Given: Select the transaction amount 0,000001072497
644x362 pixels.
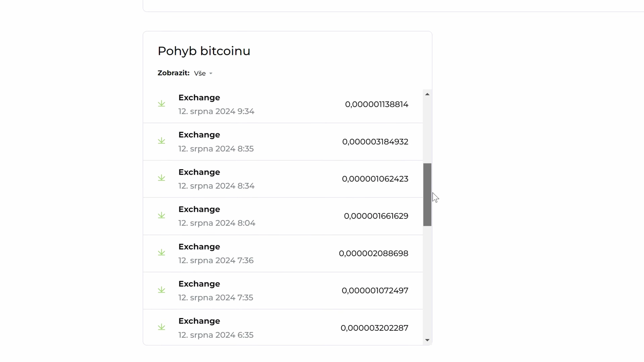Looking at the screenshot, I should point(375,291).
